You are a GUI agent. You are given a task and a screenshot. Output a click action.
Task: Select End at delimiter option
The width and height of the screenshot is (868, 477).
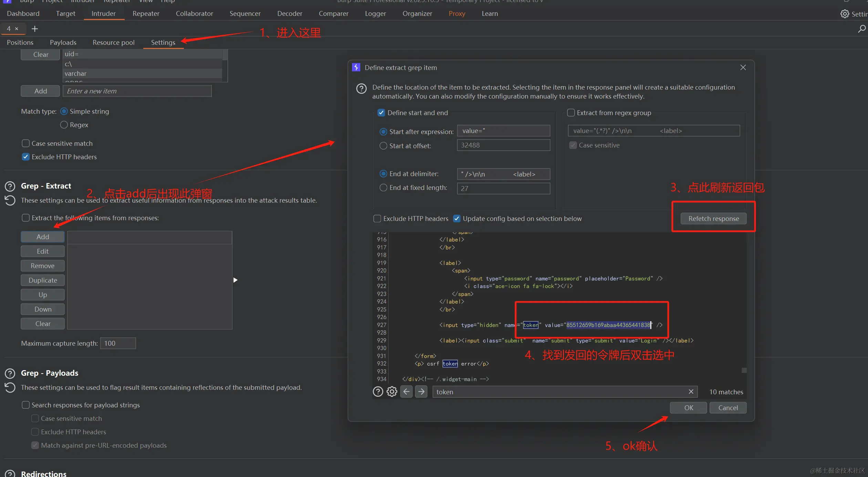tap(383, 174)
